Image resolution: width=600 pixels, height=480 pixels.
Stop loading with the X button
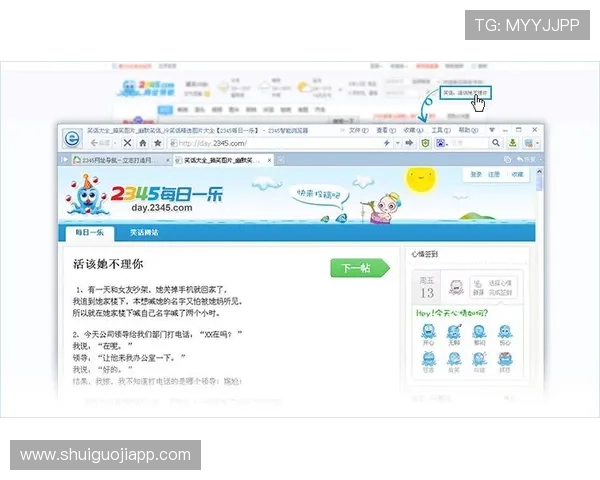coord(127,143)
